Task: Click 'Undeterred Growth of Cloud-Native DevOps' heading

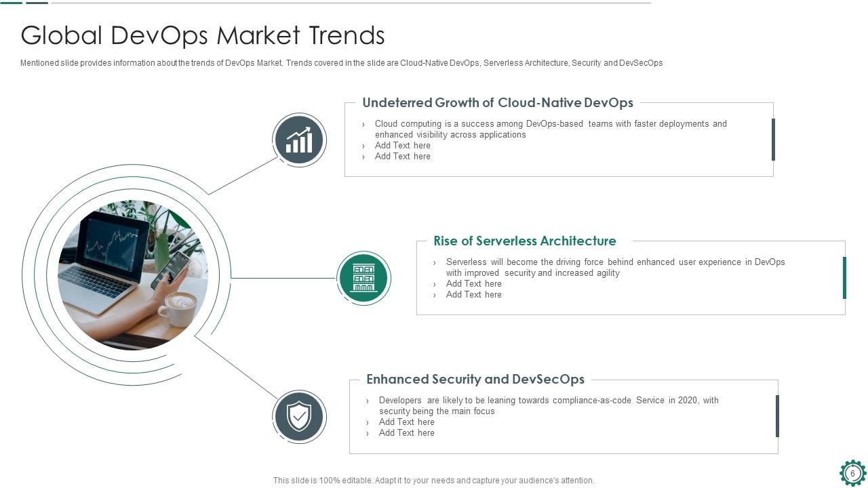Action: [x=497, y=103]
